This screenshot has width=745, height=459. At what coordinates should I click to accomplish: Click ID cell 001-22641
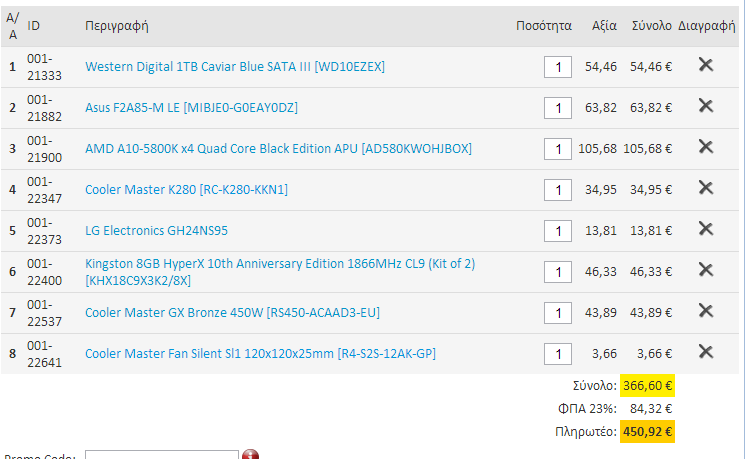(44, 354)
